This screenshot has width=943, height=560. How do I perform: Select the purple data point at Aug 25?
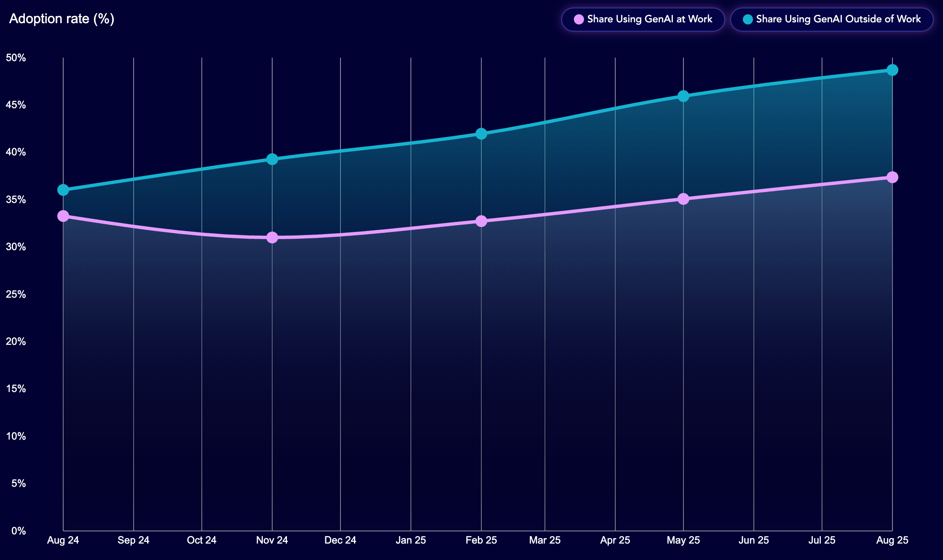892,177
